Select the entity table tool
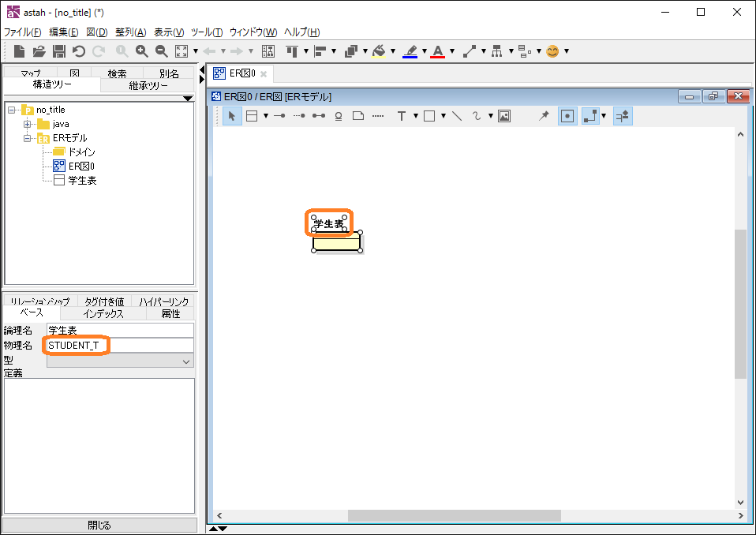The height and width of the screenshot is (535, 756). (252, 116)
